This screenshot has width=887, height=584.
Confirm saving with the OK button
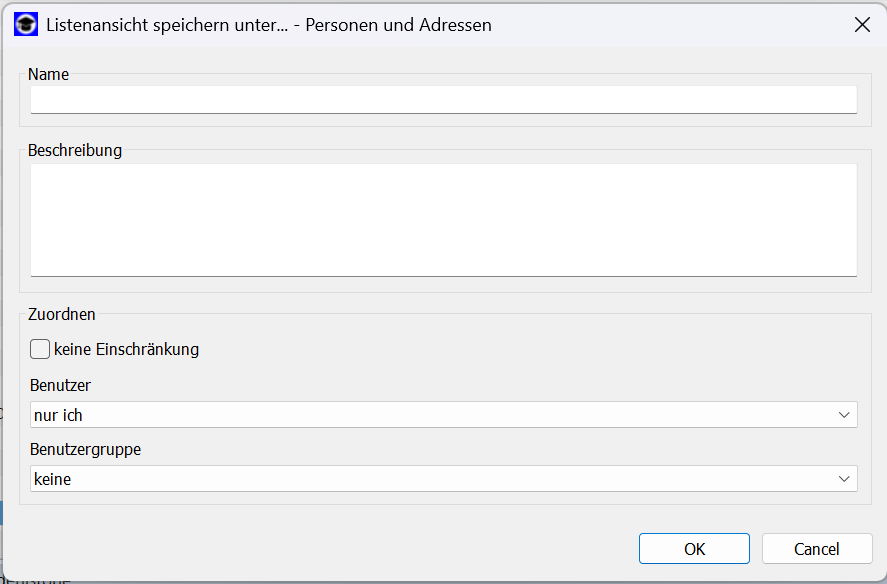coord(694,548)
